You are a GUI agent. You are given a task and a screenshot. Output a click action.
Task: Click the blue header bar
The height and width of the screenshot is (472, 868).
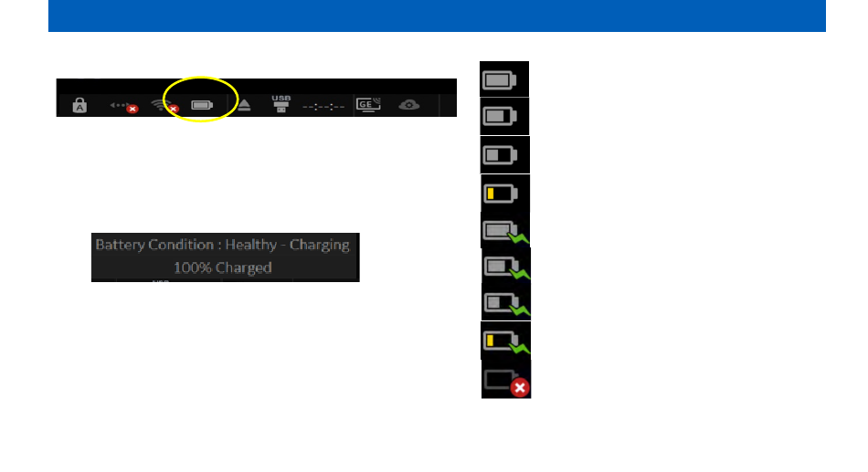tap(437, 16)
